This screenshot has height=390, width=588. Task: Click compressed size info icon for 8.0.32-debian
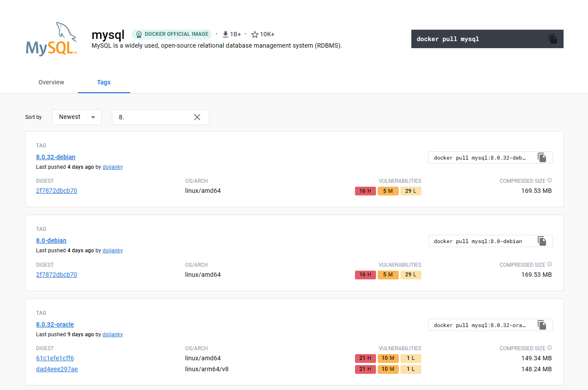(x=550, y=180)
